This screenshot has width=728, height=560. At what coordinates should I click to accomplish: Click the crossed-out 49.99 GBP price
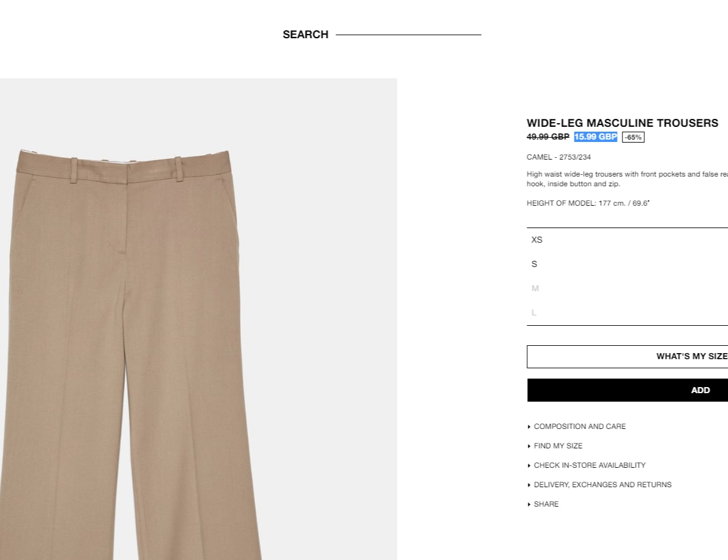[x=548, y=137]
